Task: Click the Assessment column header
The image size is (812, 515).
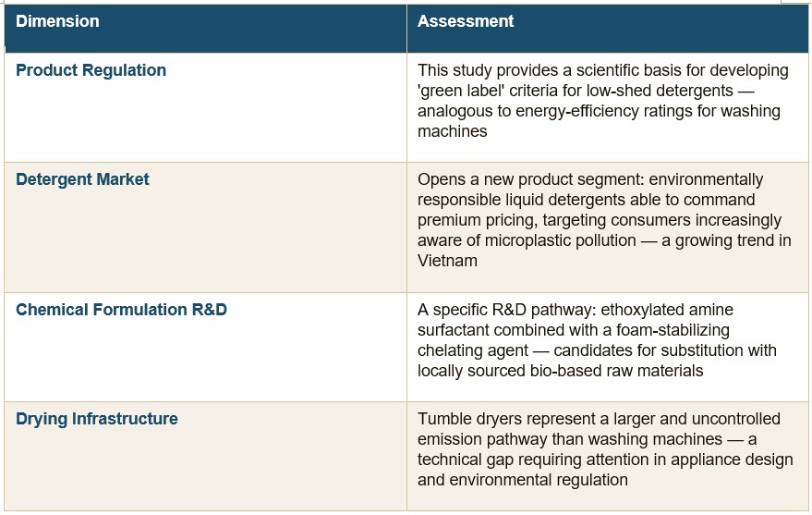Action: point(466,21)
